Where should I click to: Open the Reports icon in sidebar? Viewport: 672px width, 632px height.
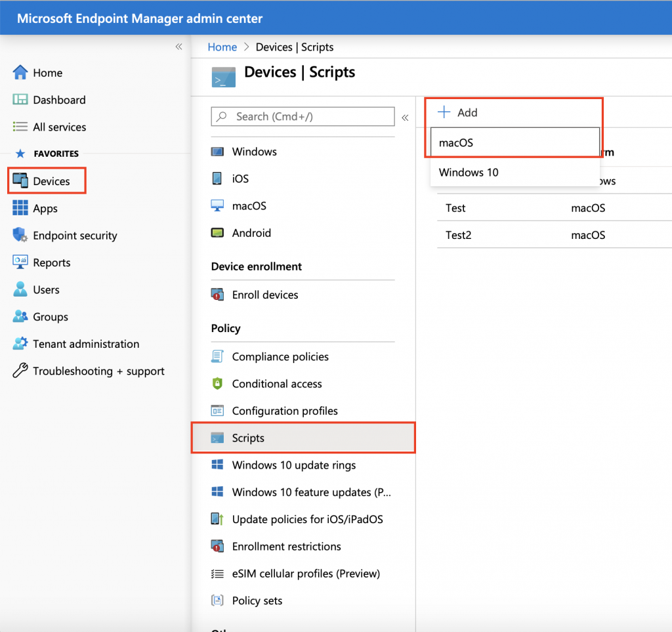[20, 263]
